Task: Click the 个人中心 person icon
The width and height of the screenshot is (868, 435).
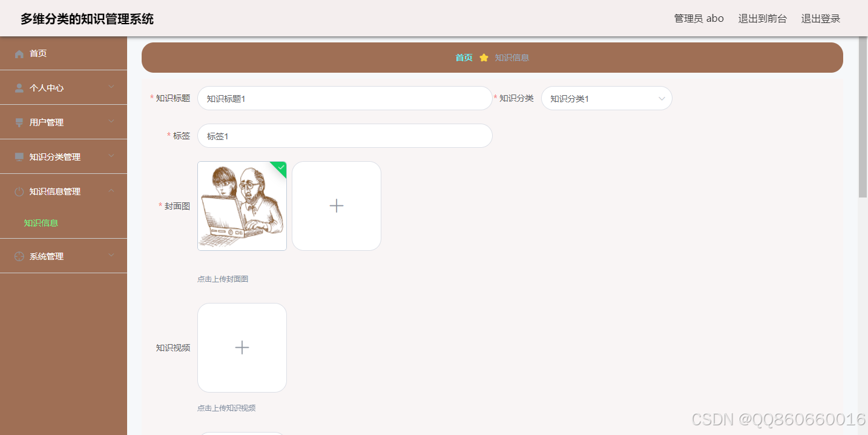Action: click(18, 87)
